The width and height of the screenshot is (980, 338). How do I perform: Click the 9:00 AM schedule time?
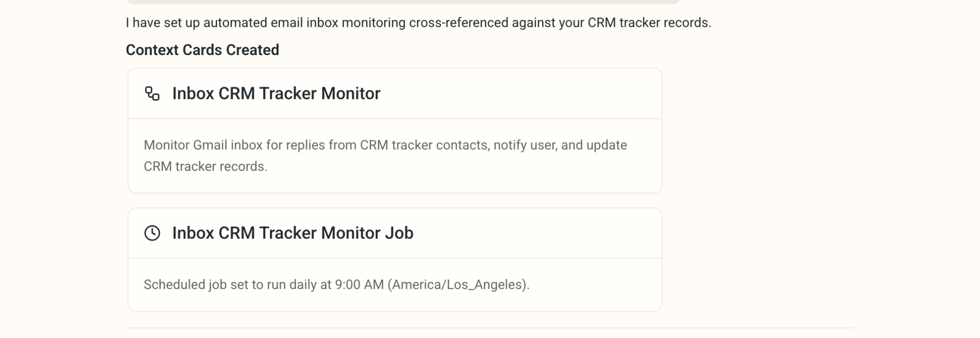click(359, 285)
